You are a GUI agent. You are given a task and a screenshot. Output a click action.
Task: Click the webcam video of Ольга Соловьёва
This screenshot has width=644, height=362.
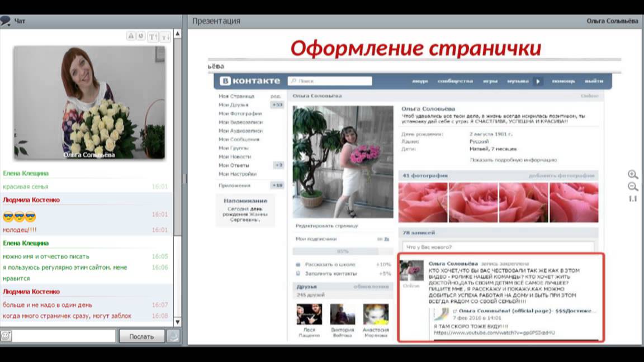(x=89, y=103)
